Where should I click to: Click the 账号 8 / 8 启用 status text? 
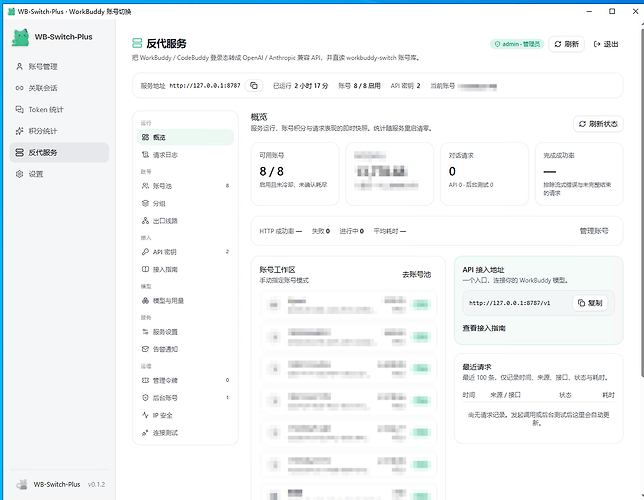point(359,86)
